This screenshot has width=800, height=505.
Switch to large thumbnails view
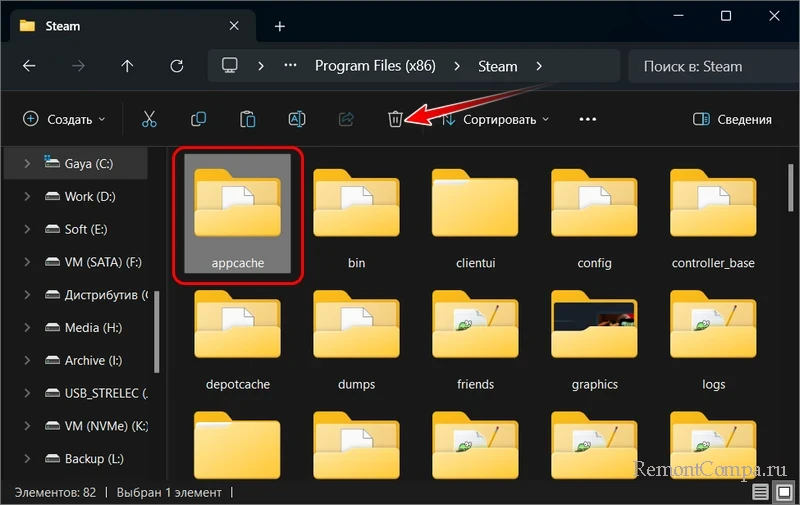click(782, 493)
